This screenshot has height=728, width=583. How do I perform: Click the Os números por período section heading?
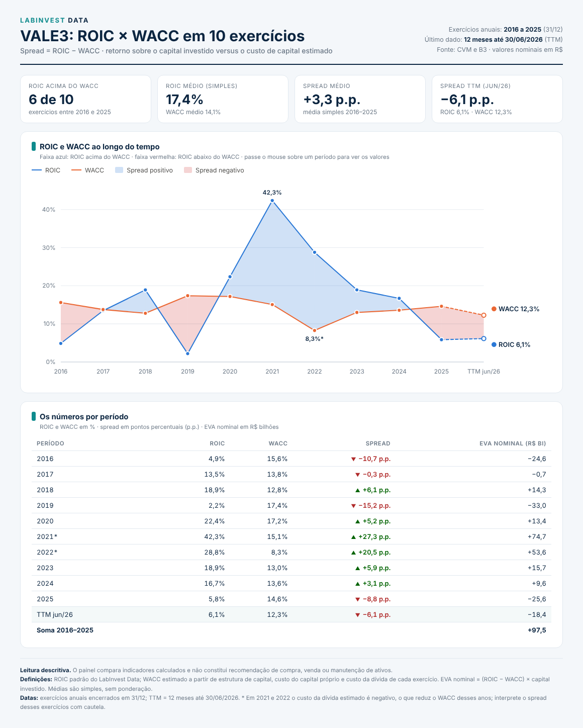84,417
